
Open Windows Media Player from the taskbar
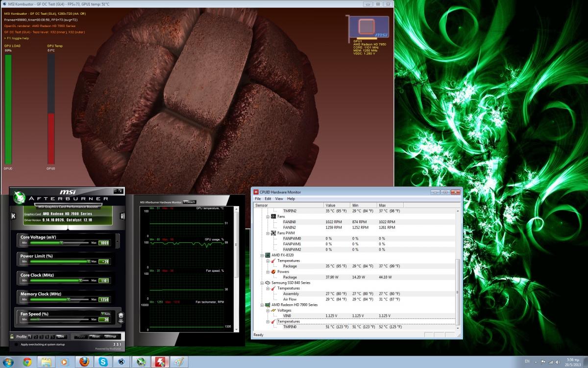point(65,362)
